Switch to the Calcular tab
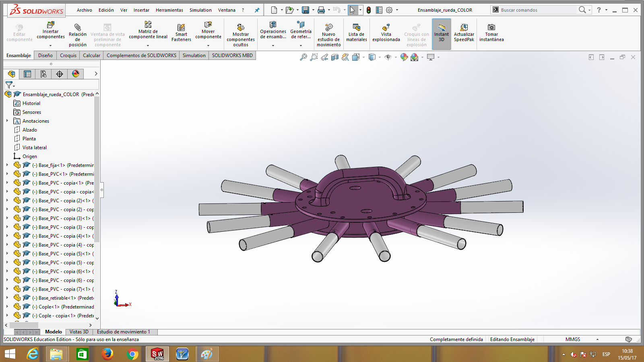644x362 pixels. [92, 56]
